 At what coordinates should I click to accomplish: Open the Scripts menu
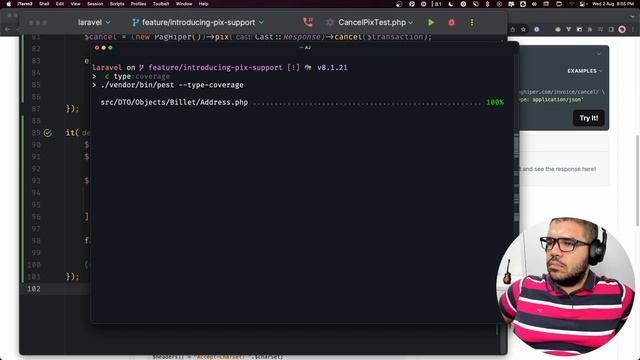(x=117, y=4)
